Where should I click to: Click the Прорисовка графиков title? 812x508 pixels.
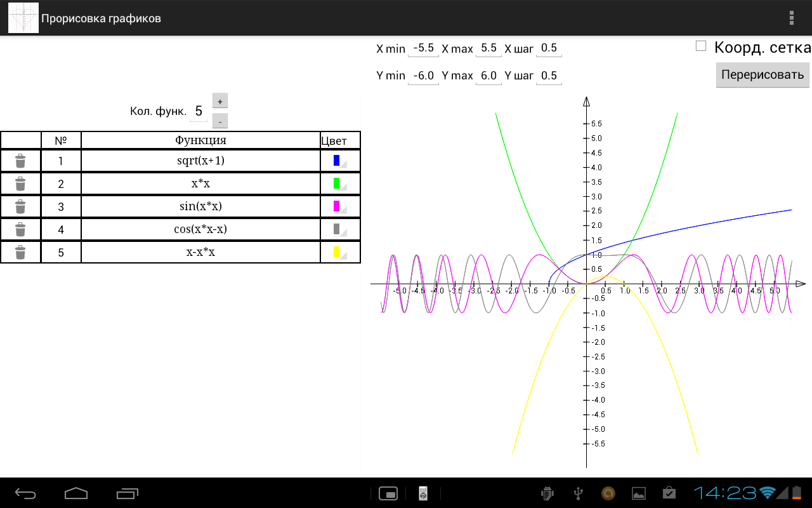pos(101,18)
